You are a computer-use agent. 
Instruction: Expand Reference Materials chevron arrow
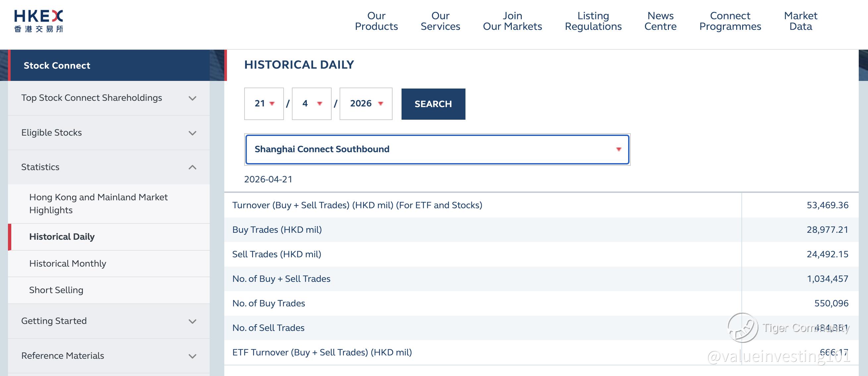[x=192, y=356]
